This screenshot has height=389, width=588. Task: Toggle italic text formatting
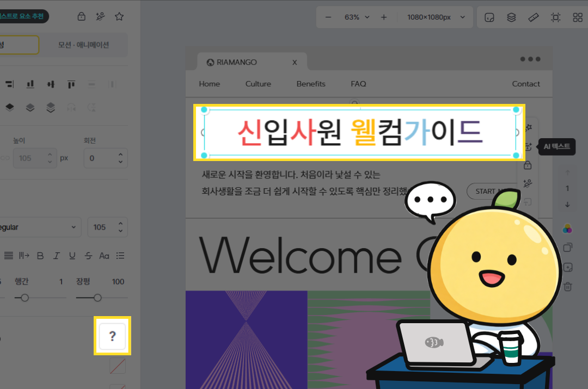[x=56, y=256]
